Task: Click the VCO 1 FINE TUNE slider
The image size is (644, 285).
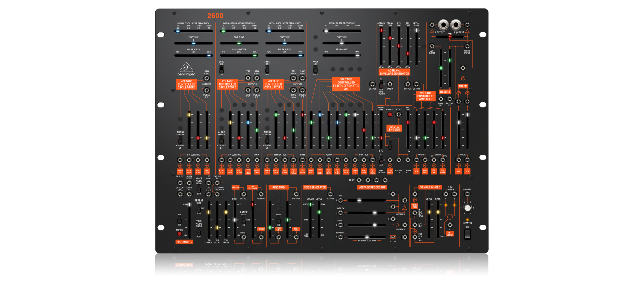Action: [x=193, y=43]
